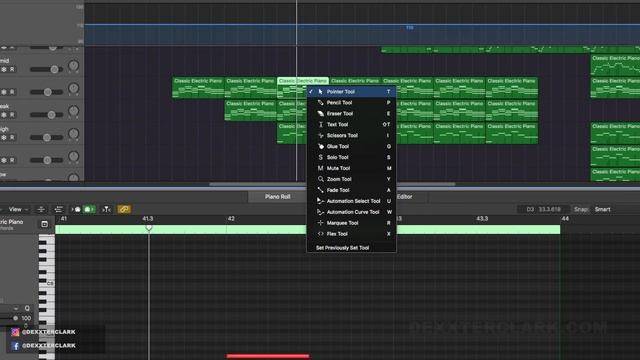The width and height of the screenshot is (640, 360).
Task: Click the pan knob of the igh track
Action: [73, 134]
